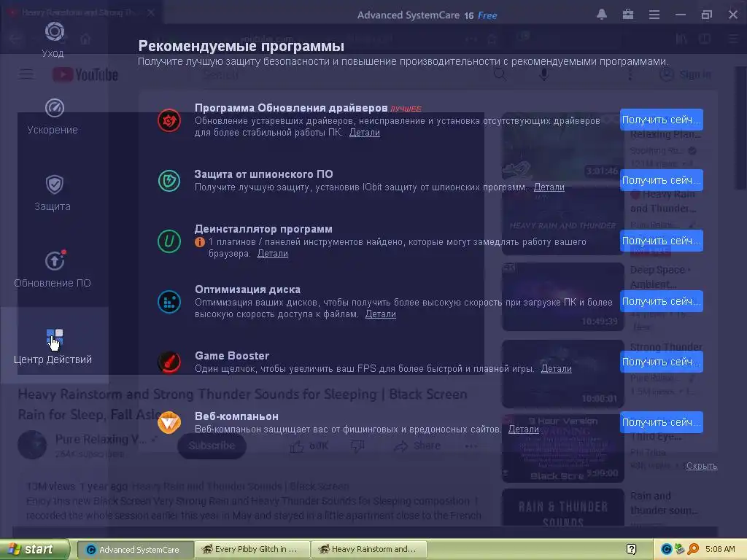Open the toolbox briefcase icon in title bar
Image resolution: width=747 pixels, height=560 pixels.
point(628,15)
